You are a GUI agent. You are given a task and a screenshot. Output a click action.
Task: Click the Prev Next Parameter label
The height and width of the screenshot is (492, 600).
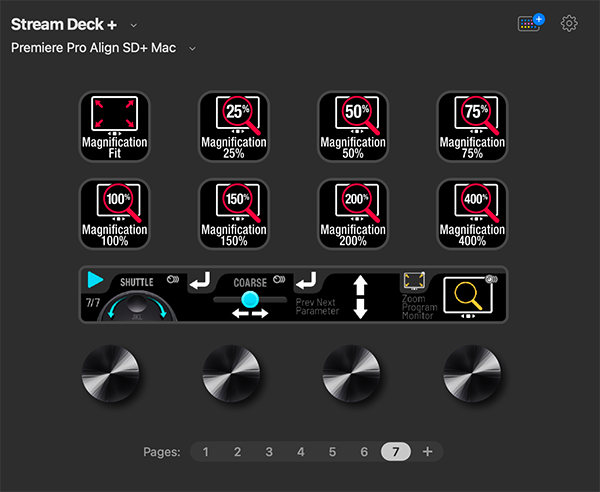317,307
